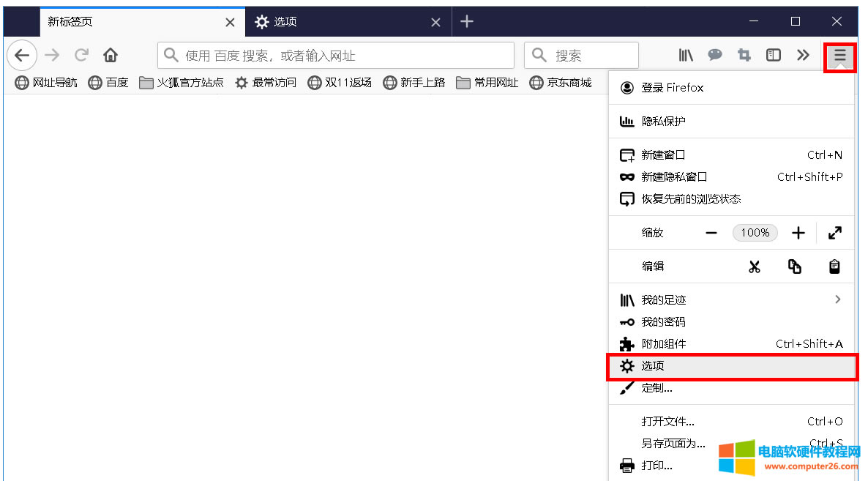Click inside the address bar
The width and height of the screenshot is (868, 481).
click(x=335, y=55)
